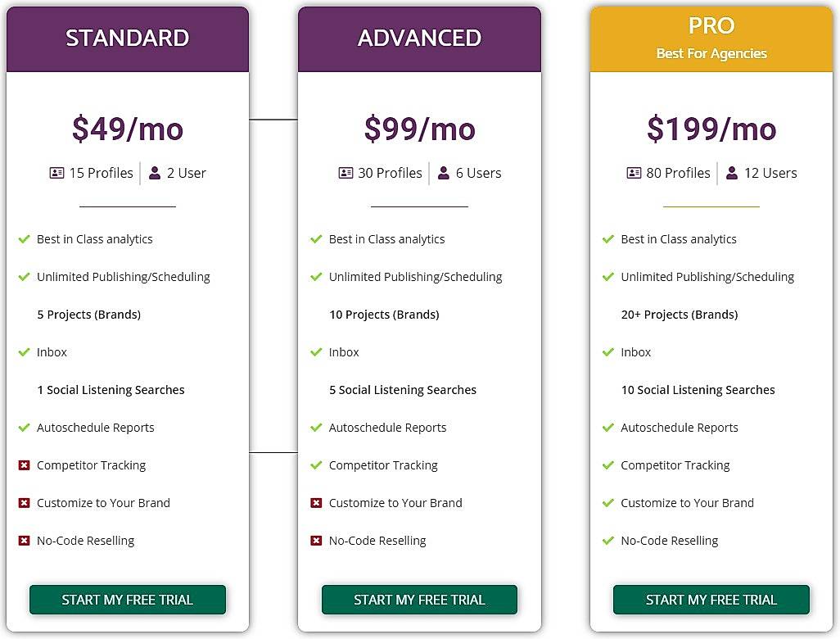This screenshot has width=840, height=639.
Task: Click the checkmark next to Autoschedule Reports on Standard
Action: 24,428
